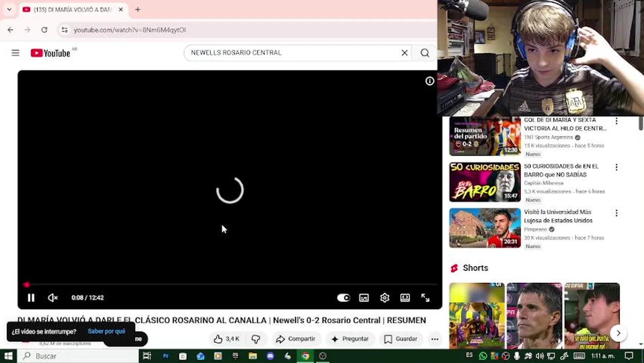
Task: Click the magnifier search button
Action: coord(425,52)
